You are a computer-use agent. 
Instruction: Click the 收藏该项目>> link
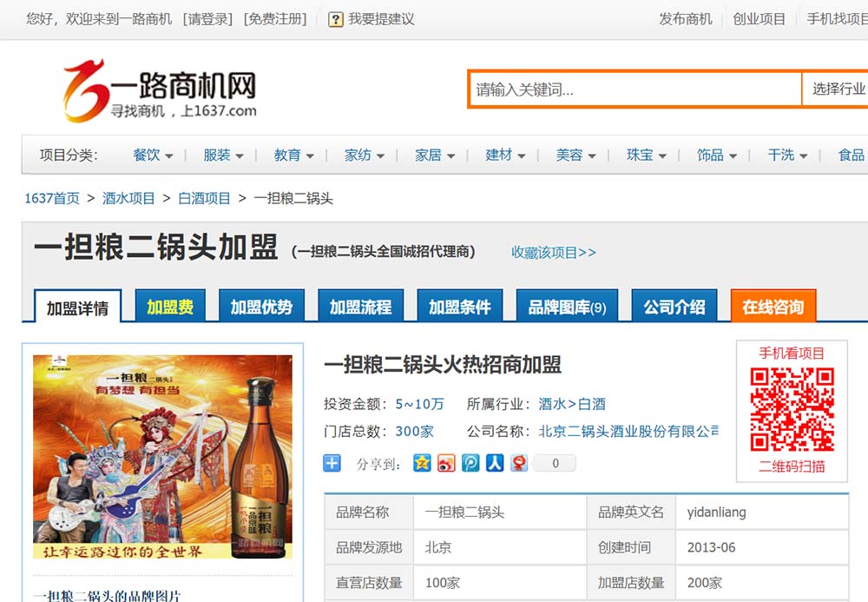click(554, 253)
